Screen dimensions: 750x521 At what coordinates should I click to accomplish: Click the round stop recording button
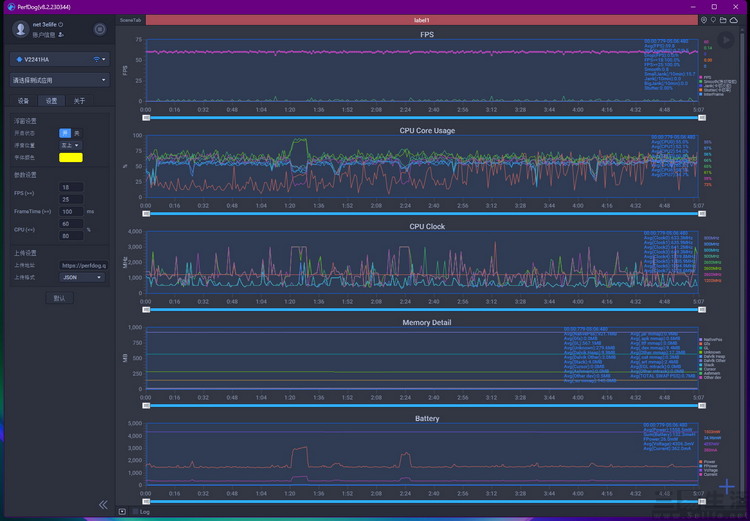[99, 29]
